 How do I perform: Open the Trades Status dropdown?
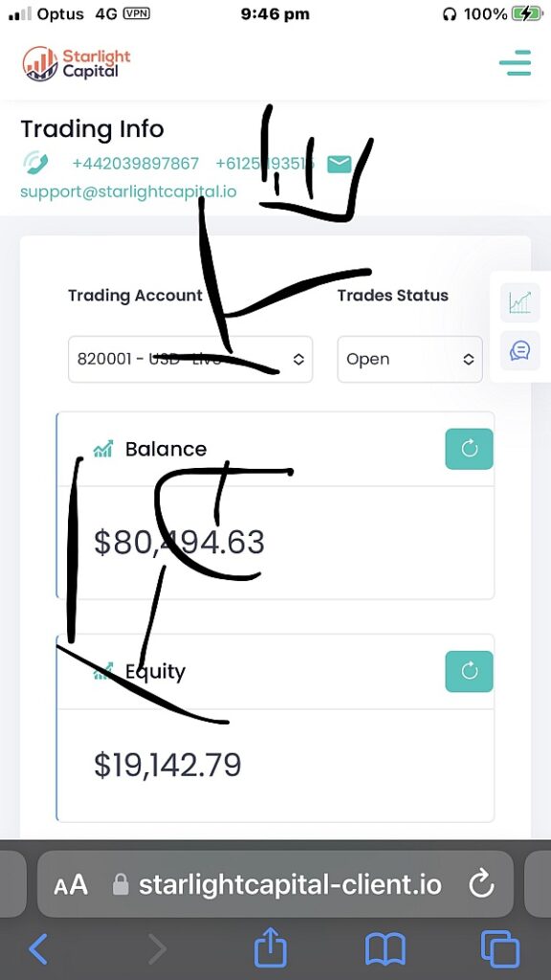(409, 360)
